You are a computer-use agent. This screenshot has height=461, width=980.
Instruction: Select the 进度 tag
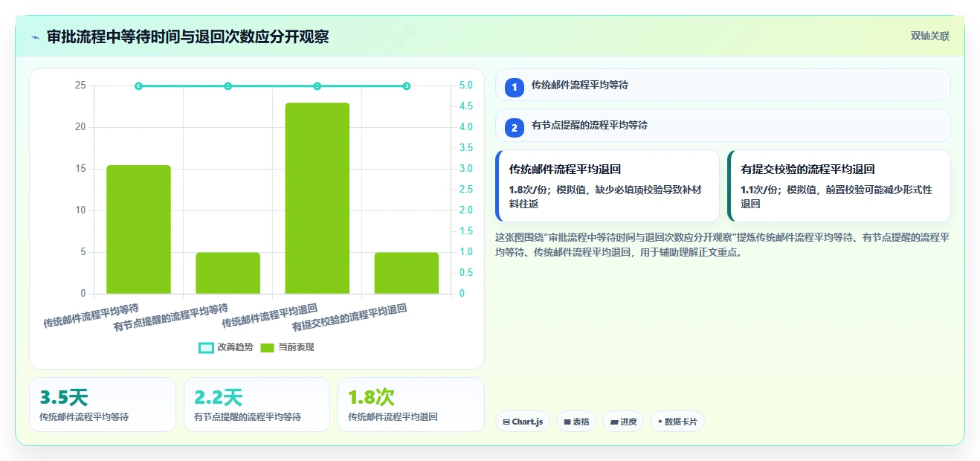623,422
